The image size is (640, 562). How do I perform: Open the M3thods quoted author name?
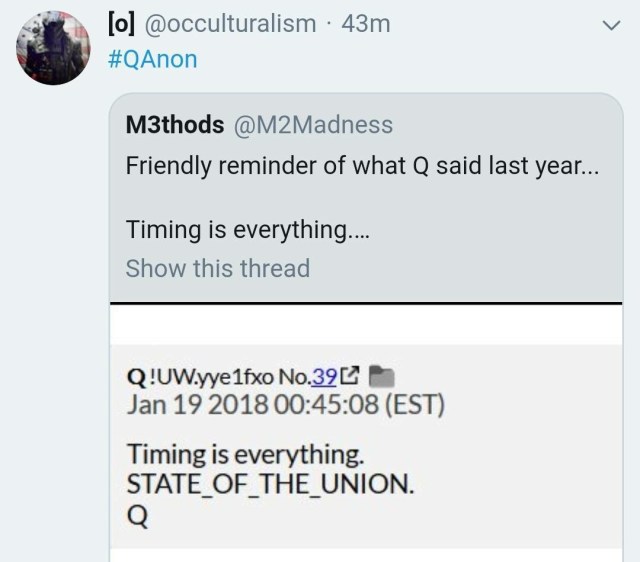point(173,124)
